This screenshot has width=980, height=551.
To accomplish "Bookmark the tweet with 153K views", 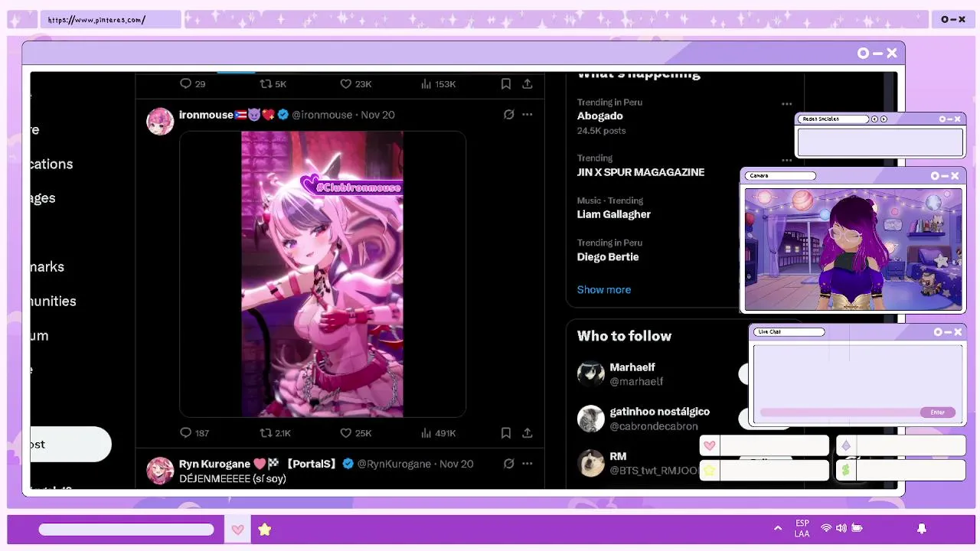I will click(506, 83).
